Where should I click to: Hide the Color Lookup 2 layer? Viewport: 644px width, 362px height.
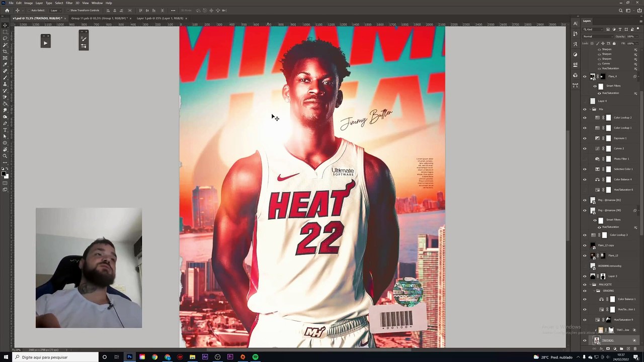585,118
